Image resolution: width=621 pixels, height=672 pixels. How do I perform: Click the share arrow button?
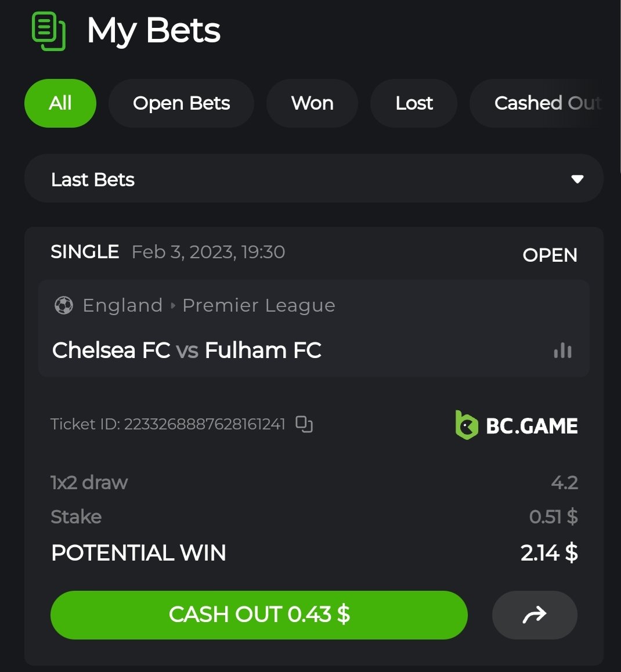(x=534, y=615)
